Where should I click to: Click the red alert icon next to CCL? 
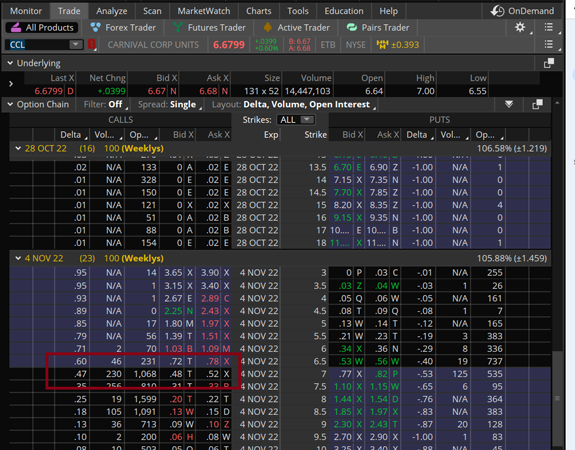coord(91,45)
